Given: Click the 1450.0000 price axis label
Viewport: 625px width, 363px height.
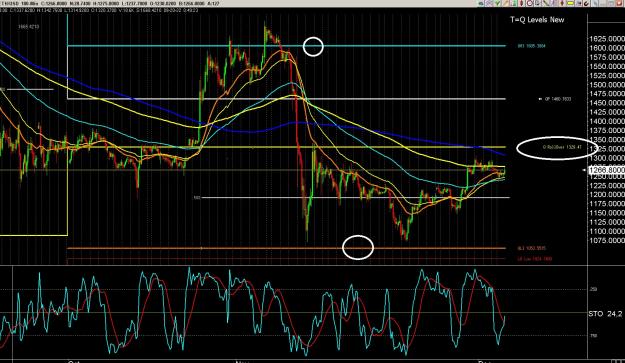Looking at the screenshot, I should point(606,103).
